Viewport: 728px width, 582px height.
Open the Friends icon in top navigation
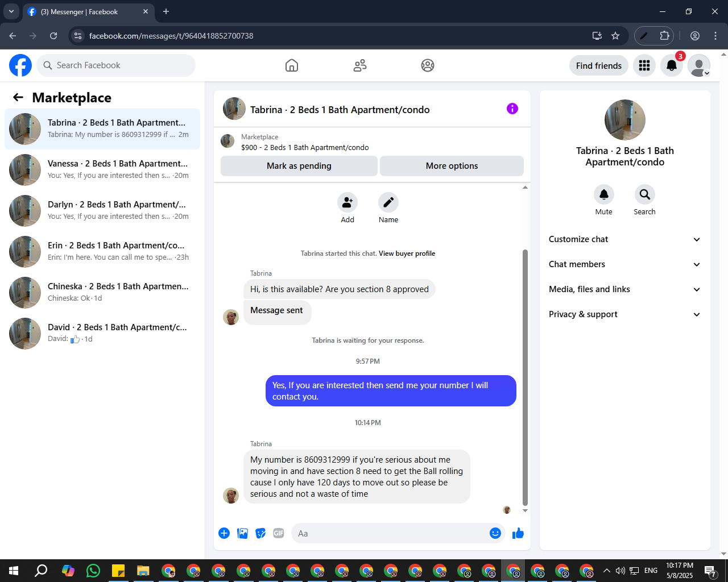tap(360, 65)
